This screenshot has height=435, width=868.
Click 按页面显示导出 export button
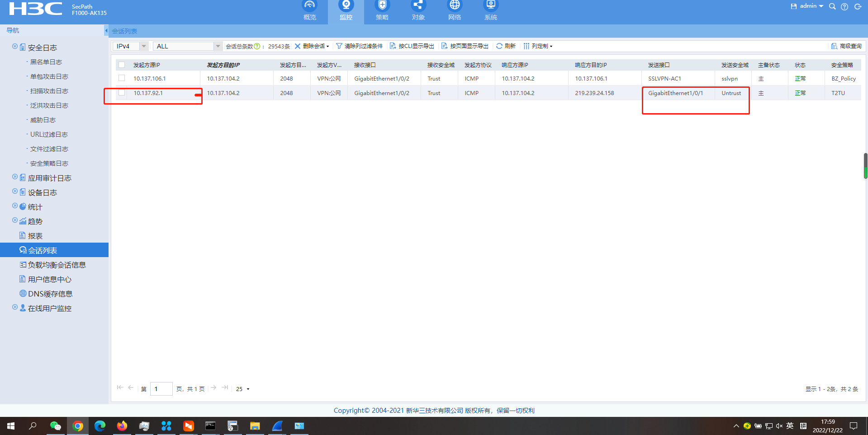(x=465, y=46)
